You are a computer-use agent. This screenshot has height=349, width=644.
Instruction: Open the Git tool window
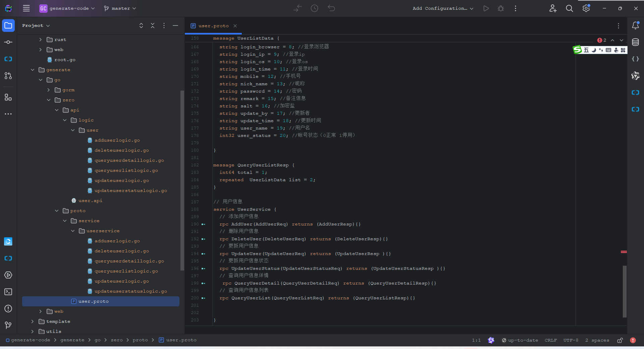[8, 325]
